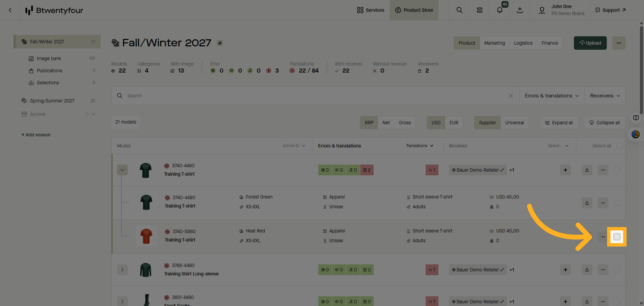Image resolution: width=644 pixels, height=306 pixels.
Task: Select the Heat Red variant checkbox
Action: 617,237
